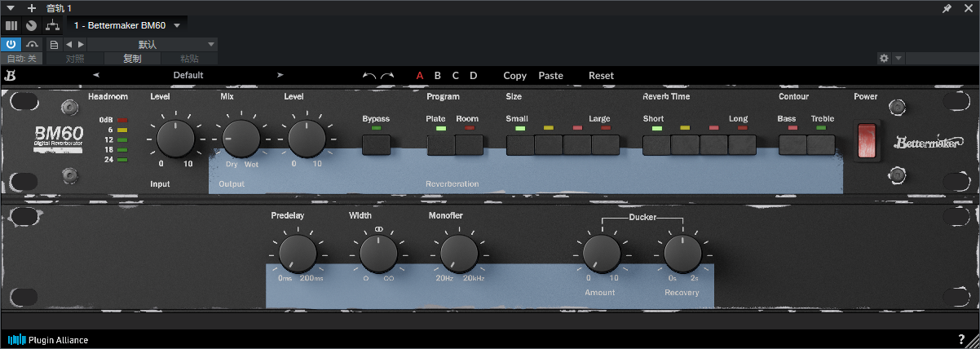Select the Room program button
980x349 pixels.
(x=469, y=145)
